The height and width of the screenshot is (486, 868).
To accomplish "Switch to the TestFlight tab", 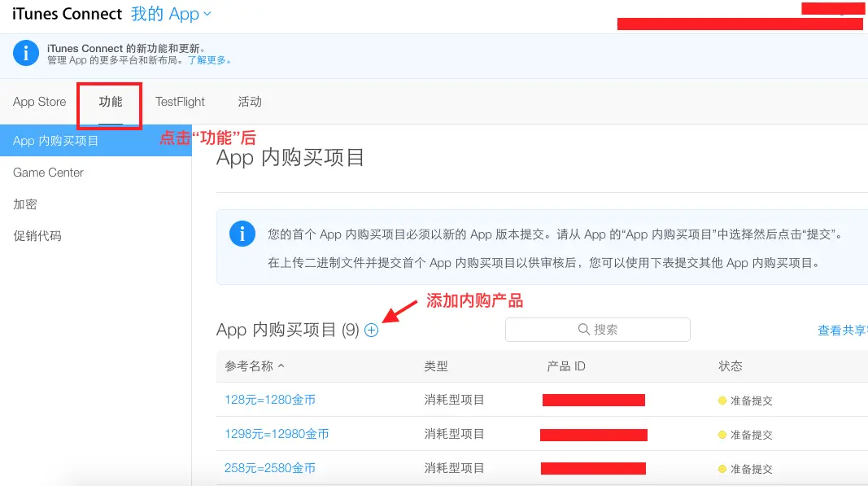I will [180, 102].
